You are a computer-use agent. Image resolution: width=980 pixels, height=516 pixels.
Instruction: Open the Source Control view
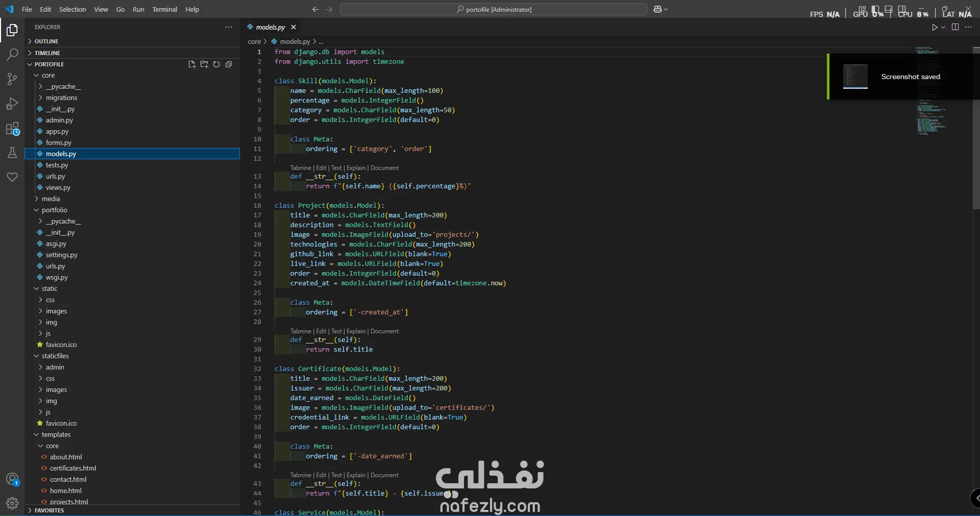coord(12,79)
